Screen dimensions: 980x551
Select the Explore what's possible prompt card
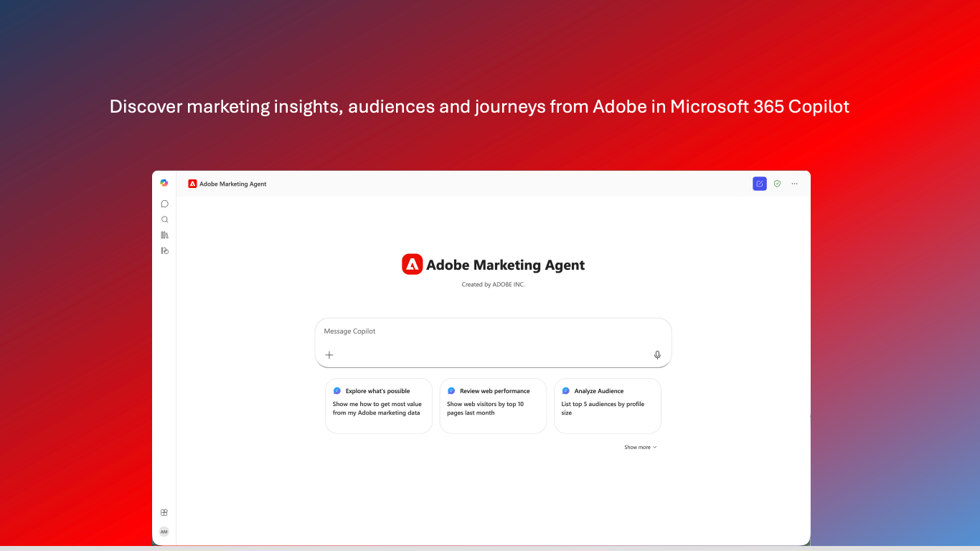(x=379, y=406)
